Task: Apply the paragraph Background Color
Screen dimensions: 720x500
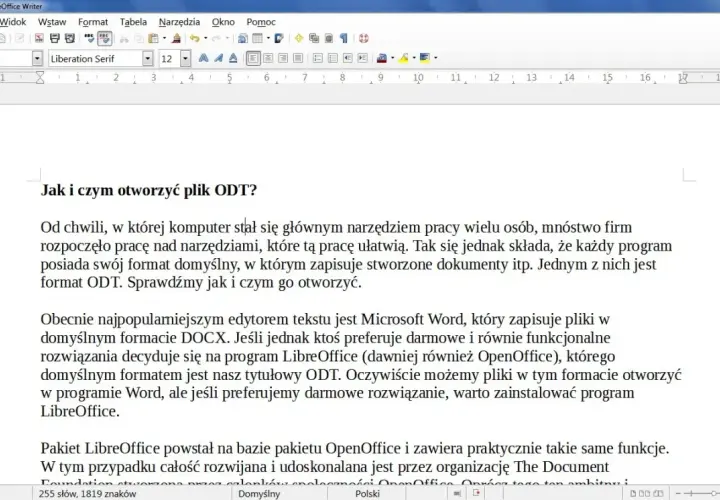Action: pyautogui.click(x=425, y=58)
